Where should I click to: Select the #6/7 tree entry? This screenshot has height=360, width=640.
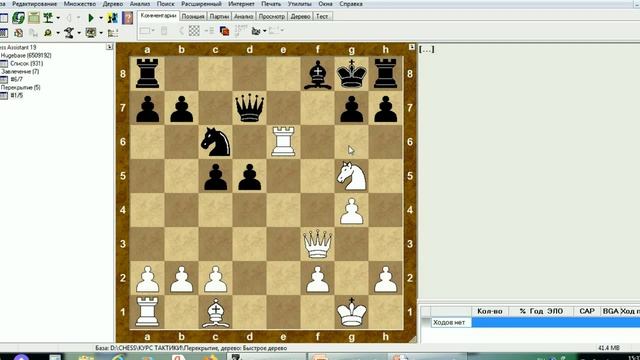click(16, 79)
